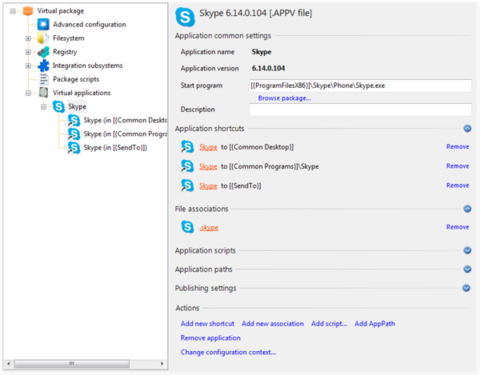Expand the Publishing settings section

pyautogui.click(x=467, y=288)
